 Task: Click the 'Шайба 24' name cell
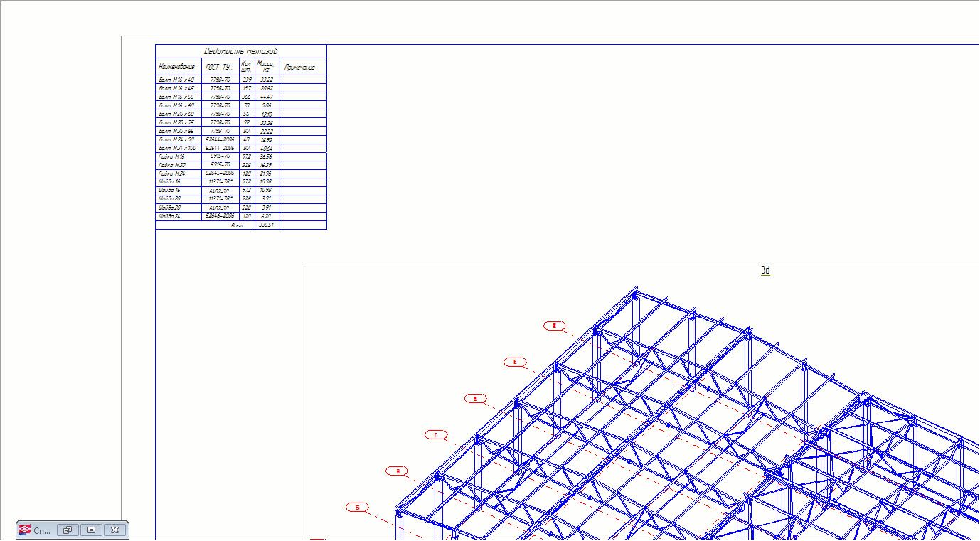[x=170, y=216]
